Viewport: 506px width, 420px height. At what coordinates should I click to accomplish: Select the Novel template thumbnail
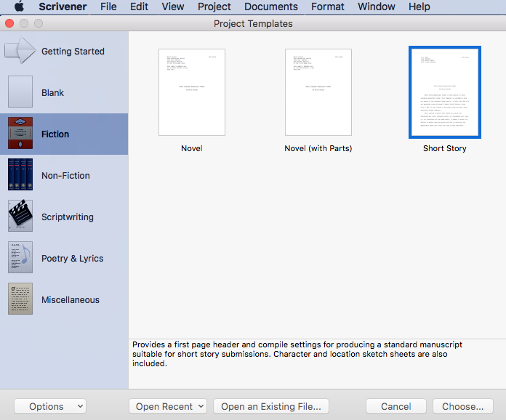point(192,92)
